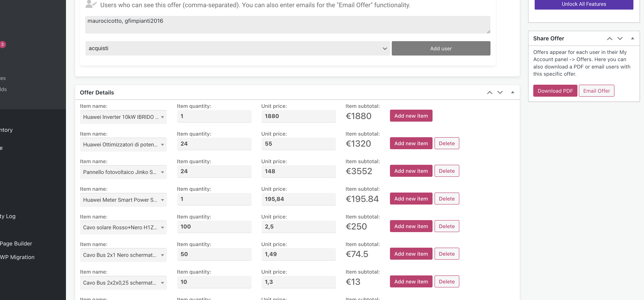Collapse the Share Offer panel
Viewport: 644px width, 300px height.
coord(632,39)
